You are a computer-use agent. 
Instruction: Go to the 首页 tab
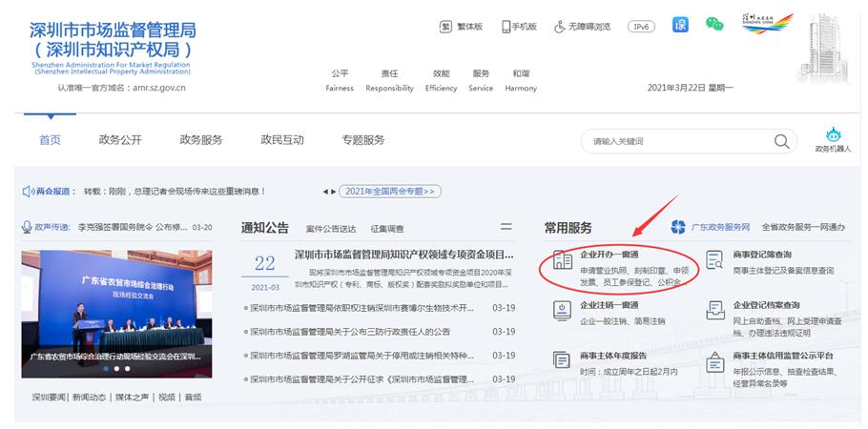(50, 140)
